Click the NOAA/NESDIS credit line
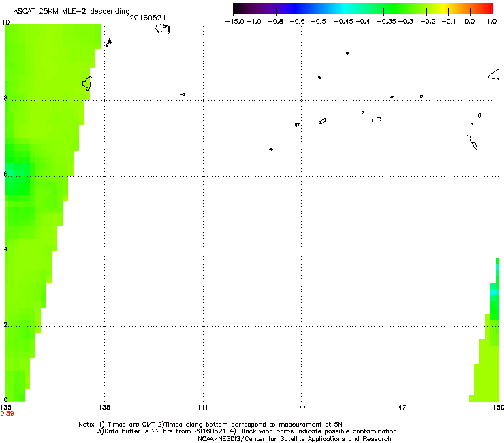This screenshot has width=504, height=443. (294, 439)
